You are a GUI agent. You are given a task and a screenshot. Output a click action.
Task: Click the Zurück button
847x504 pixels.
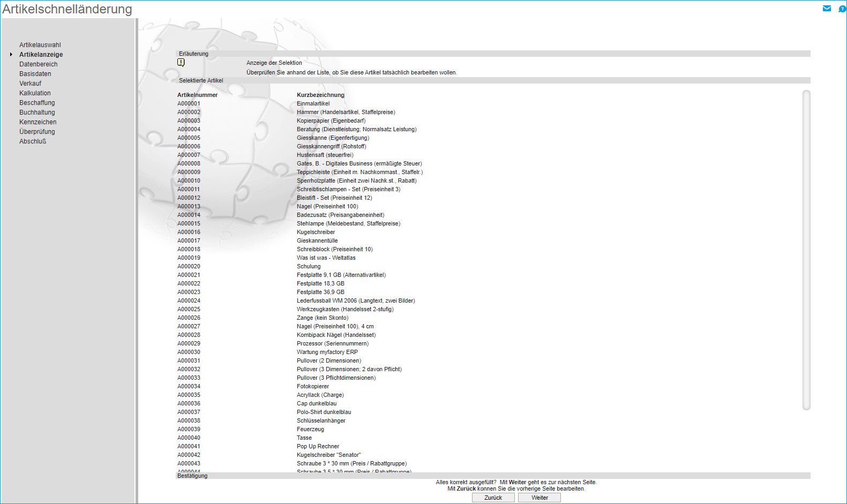point(493,498)
